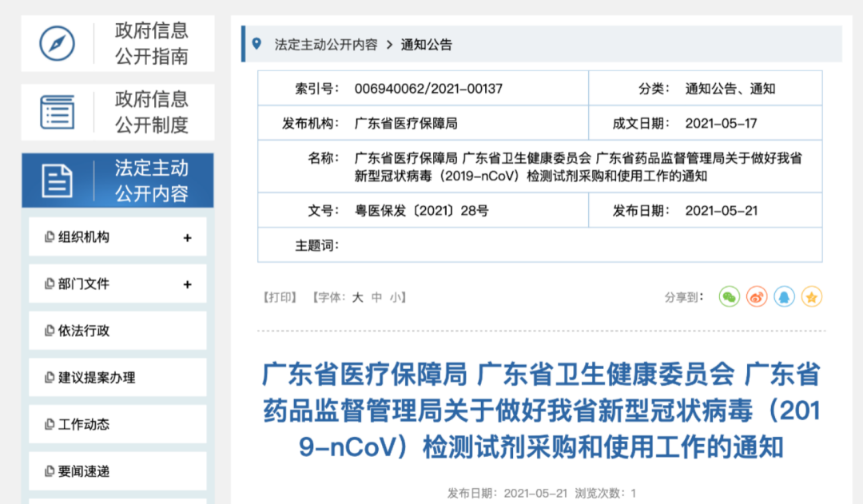Share using the yellow QZone star icon

point(812,296)
